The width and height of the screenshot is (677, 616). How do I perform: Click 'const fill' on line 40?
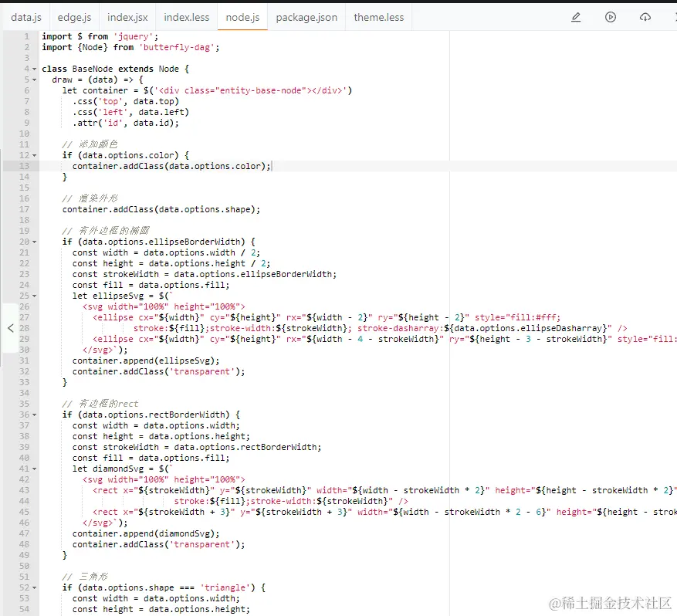151,458
